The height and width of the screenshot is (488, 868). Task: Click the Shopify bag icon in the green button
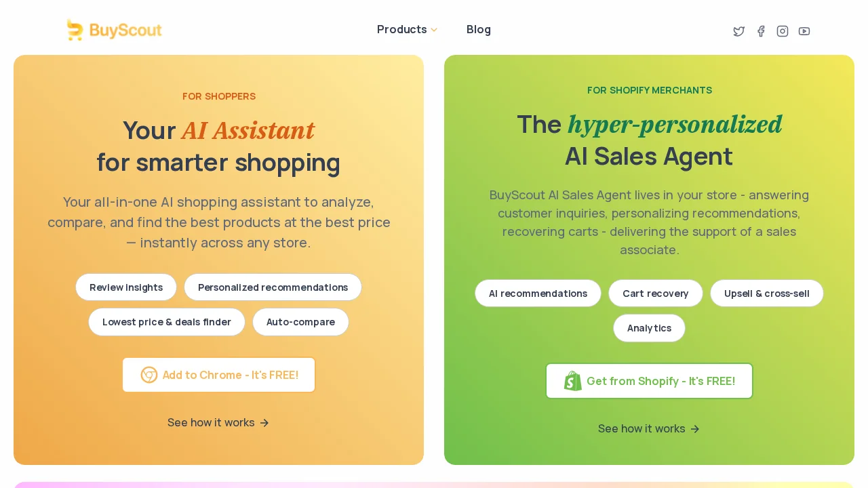(x=573, y=380)
